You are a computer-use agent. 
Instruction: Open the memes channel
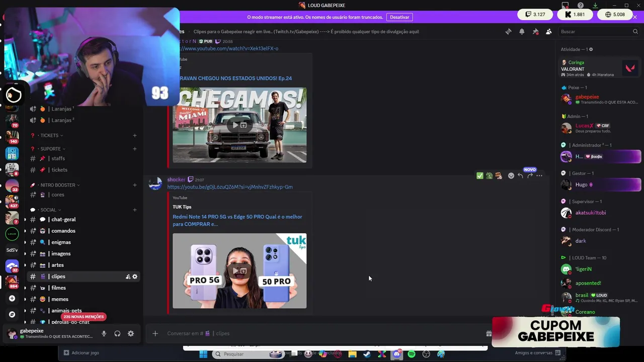tap(83, 299)
